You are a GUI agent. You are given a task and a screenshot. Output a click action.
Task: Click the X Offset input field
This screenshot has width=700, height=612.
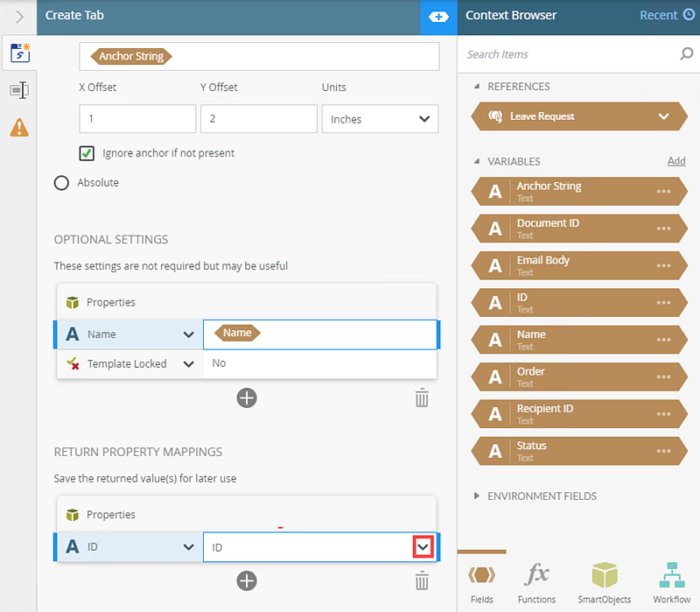pyautogui.click(x=137, y=119)
